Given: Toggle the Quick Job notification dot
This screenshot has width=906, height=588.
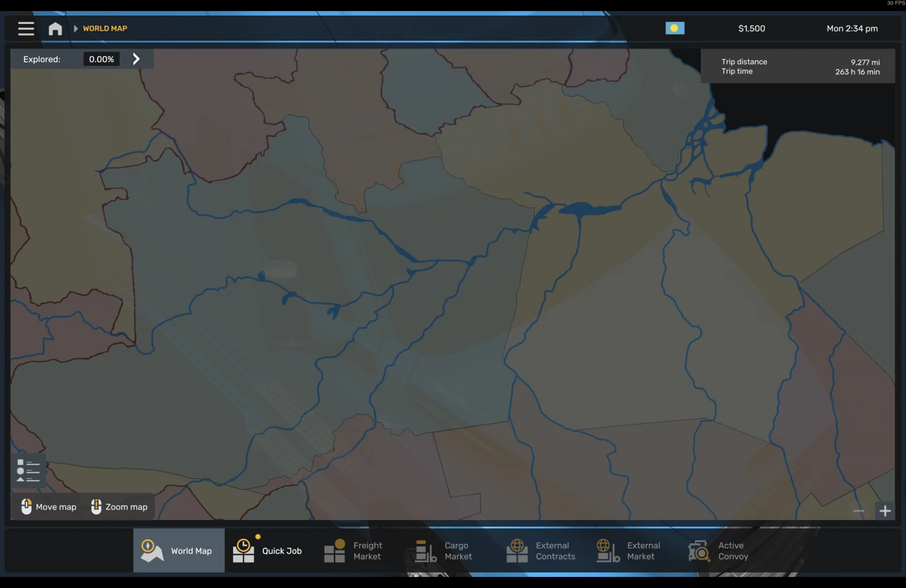Looking at the screenshot, I should tap(258, 536).
